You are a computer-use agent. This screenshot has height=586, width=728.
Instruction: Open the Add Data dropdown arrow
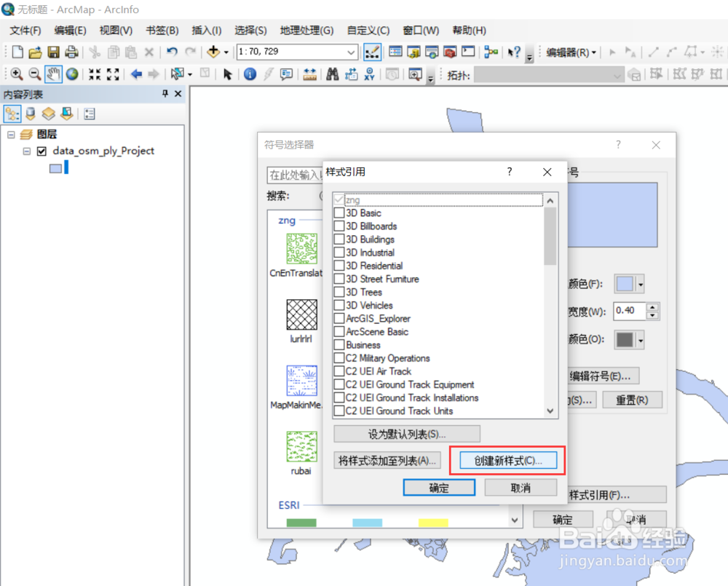(226, 52)
